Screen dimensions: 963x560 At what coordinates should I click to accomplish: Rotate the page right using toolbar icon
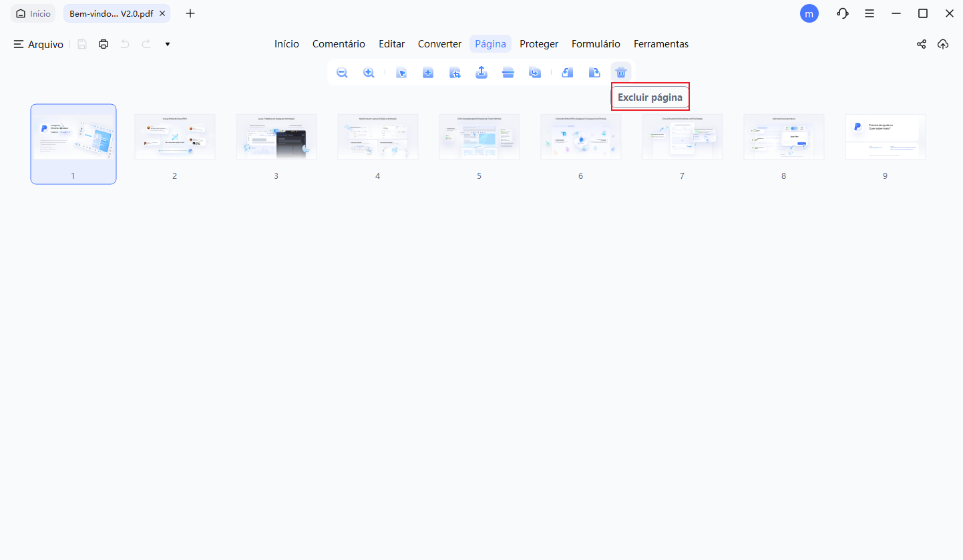coord(594,72)
